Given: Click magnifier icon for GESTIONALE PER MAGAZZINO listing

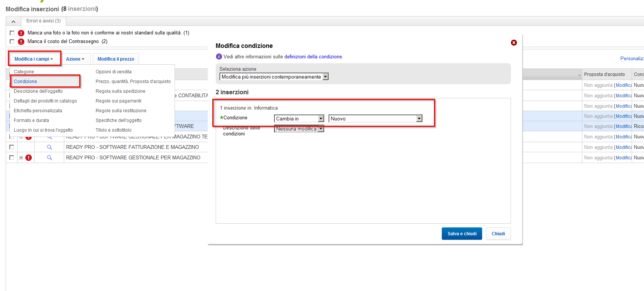Looking at the screenshot, I should [49, 158].
